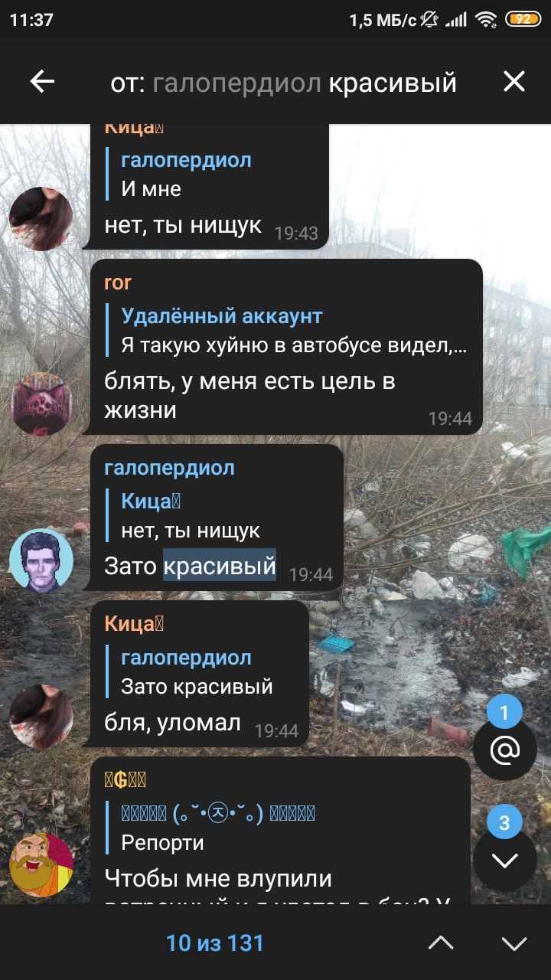Open the '10 из 131' results list
Image resolution: width=551 pixels, height=980 pixels.
[215, 942]
